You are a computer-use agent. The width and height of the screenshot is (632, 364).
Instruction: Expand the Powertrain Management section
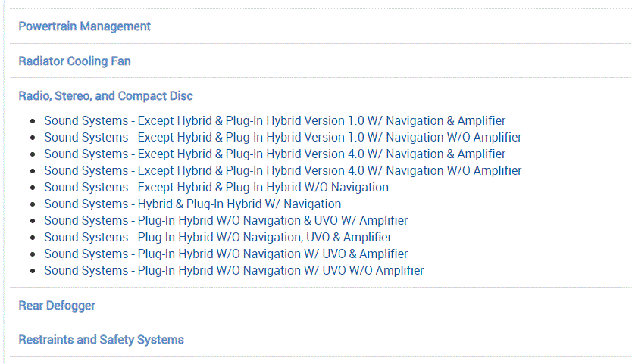coord(84,26)
